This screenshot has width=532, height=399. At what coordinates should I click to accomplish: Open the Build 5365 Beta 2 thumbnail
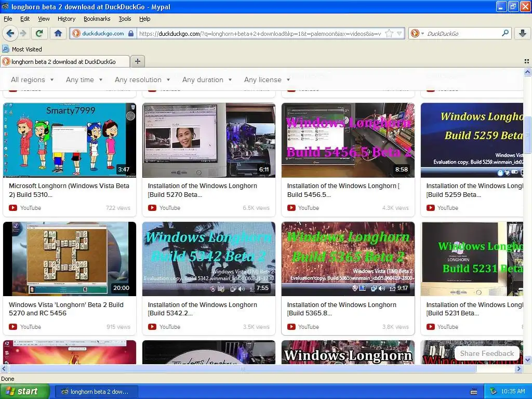click(348, 259)
